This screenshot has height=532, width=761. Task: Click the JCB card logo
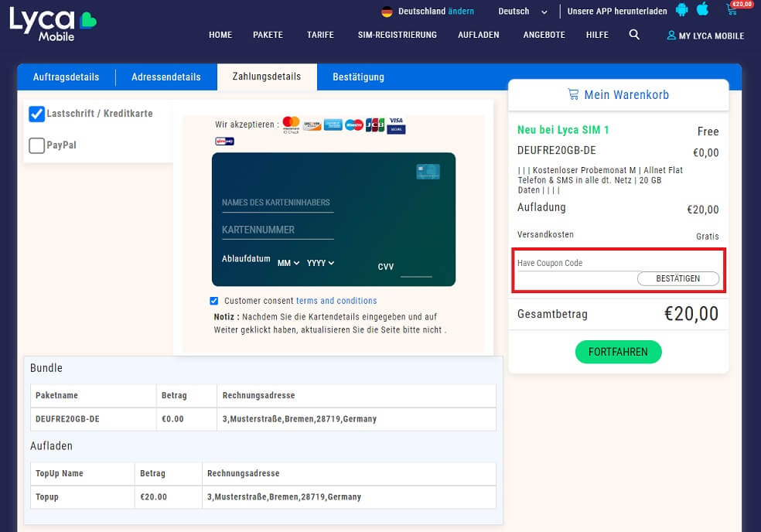point(375,125)
